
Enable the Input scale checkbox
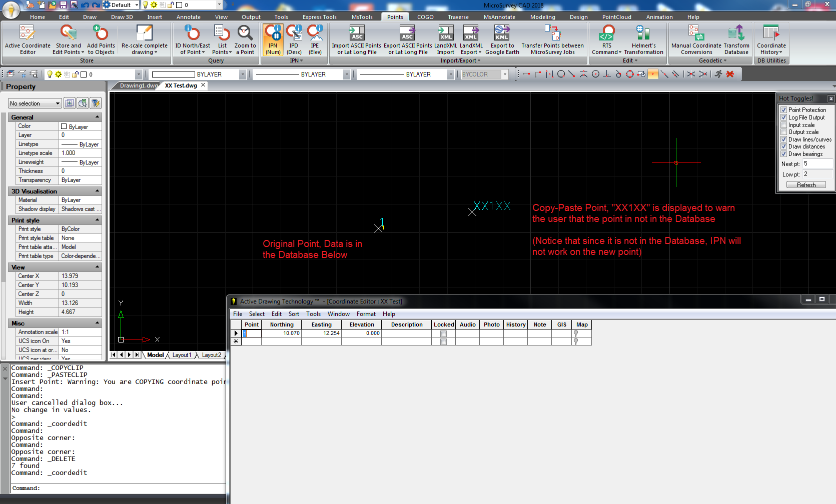coord(784,125)
